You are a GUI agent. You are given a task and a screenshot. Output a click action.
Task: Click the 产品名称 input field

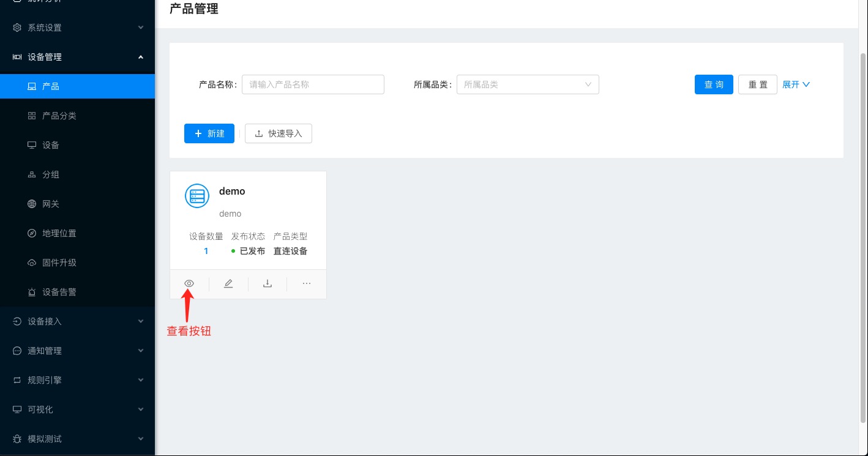[313, 84]
